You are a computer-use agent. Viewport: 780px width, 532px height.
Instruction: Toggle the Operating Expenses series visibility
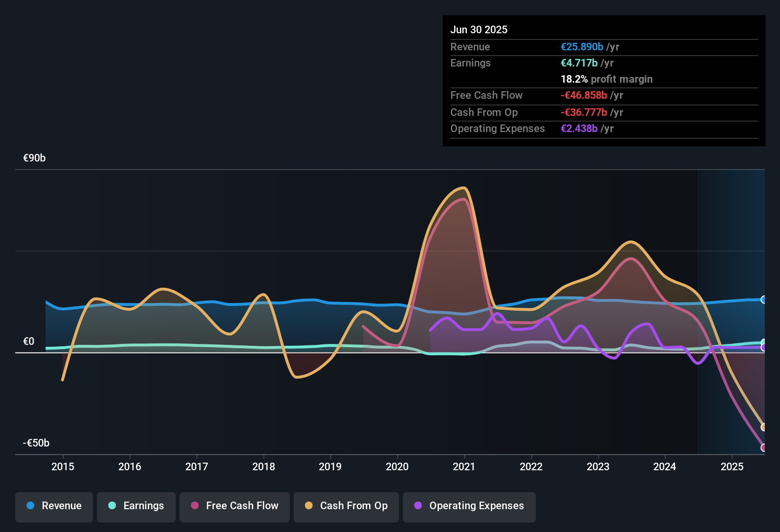tap(469, 506)
